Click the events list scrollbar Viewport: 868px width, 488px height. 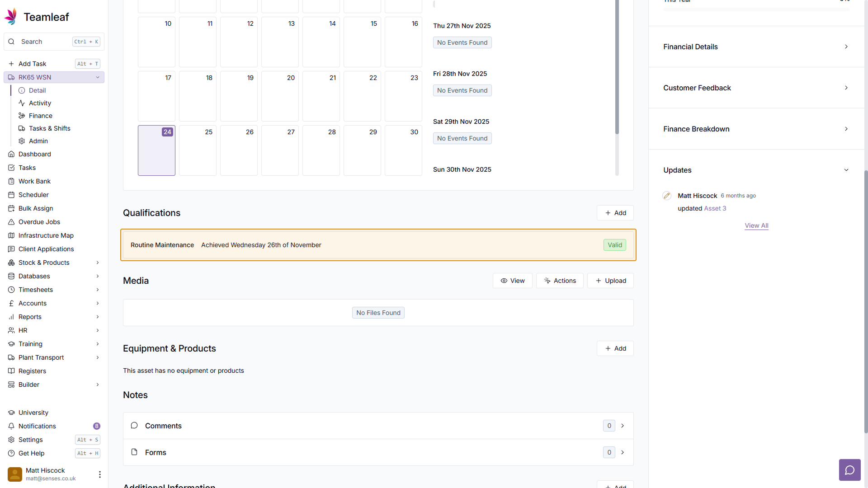coord(617,68)
